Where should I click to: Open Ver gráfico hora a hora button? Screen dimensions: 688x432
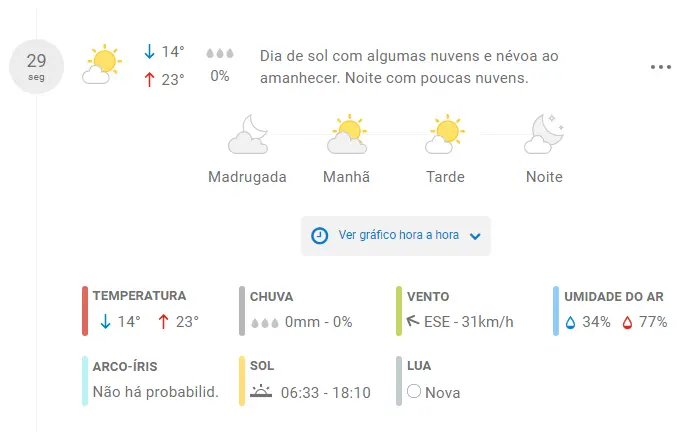click(x=396, y=236)
